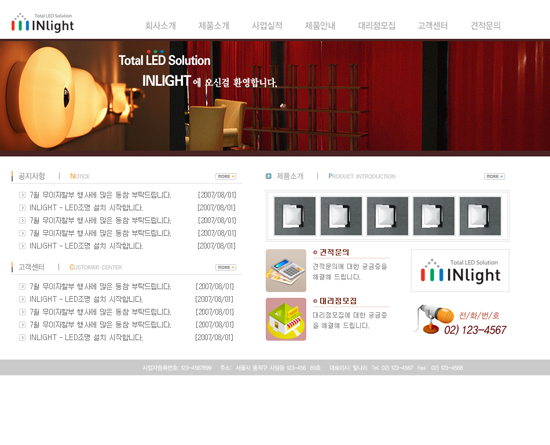
Task: Select the last LED product thumbnail
Action: tap(480, 216)
